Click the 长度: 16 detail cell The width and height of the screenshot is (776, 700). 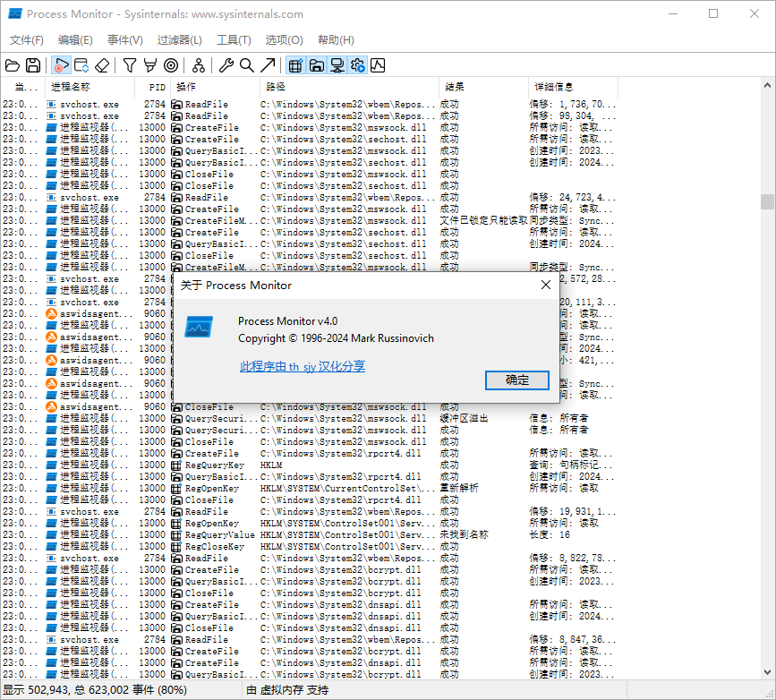click(x=550, y=535)
